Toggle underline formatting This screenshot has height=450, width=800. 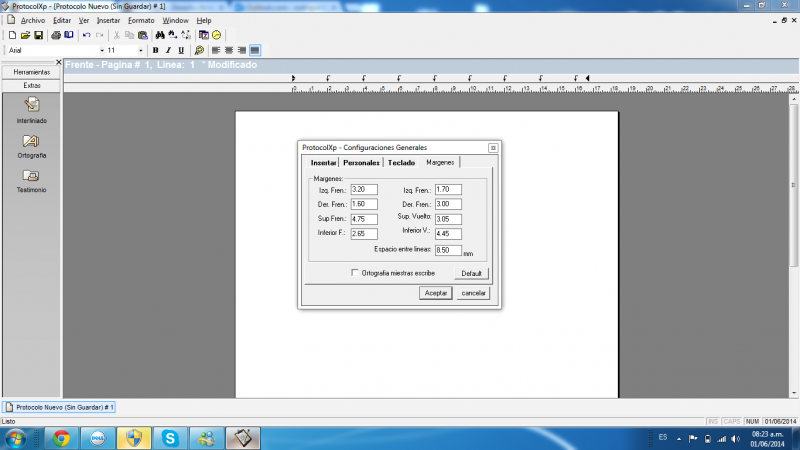point(181,51)
